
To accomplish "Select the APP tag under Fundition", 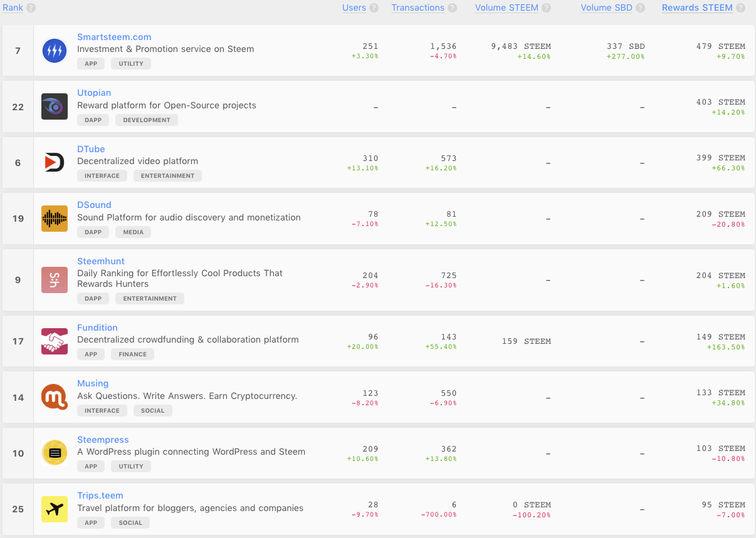I will tap(91, 354).
